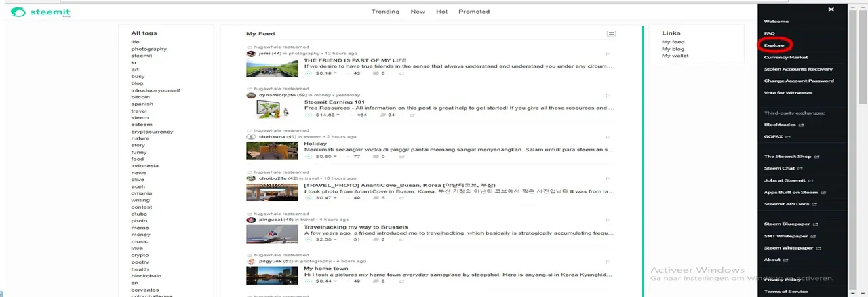The width and height of the screenshot is (868, 297).
Task: Open the "Steemit Earning 101" post thumbnail
Action: pyautogui.click(x=272, y=108)
